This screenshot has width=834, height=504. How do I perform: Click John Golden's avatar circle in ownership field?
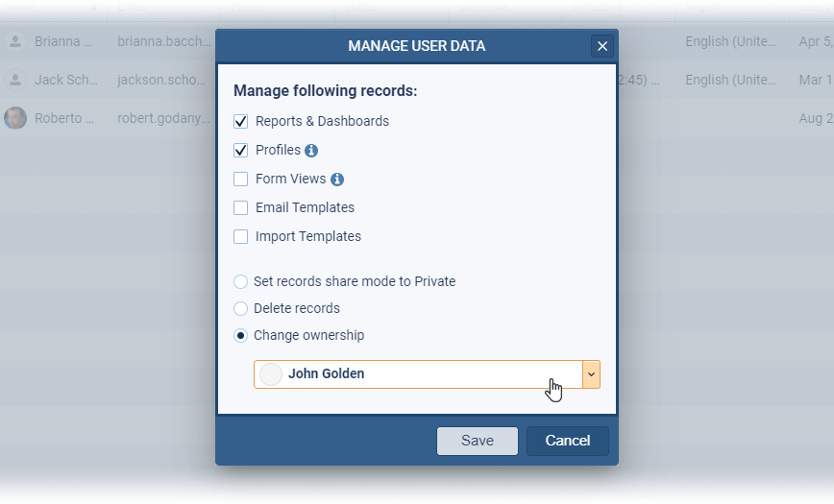tap(271, 374)
